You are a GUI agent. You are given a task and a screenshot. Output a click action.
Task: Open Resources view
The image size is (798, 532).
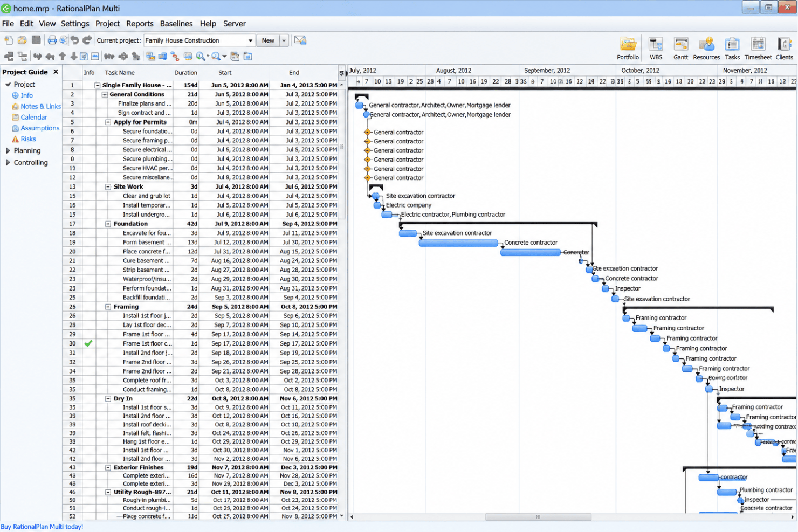tap(706, 49)
